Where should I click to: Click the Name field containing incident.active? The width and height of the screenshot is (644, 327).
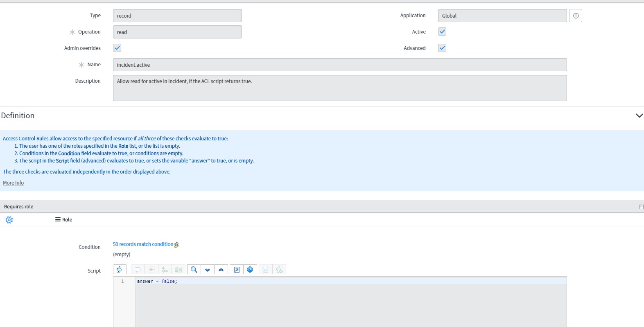[x=340, y=65]
